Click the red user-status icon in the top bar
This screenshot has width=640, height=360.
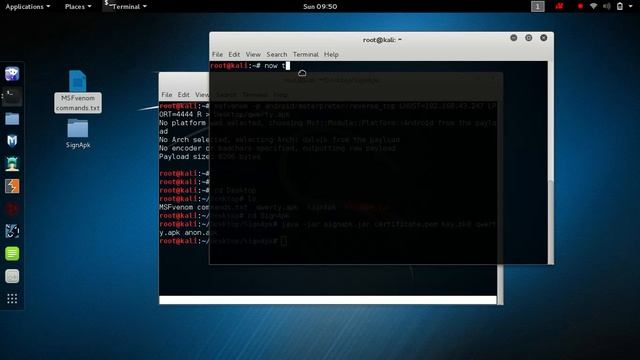[x=559, y=6]
